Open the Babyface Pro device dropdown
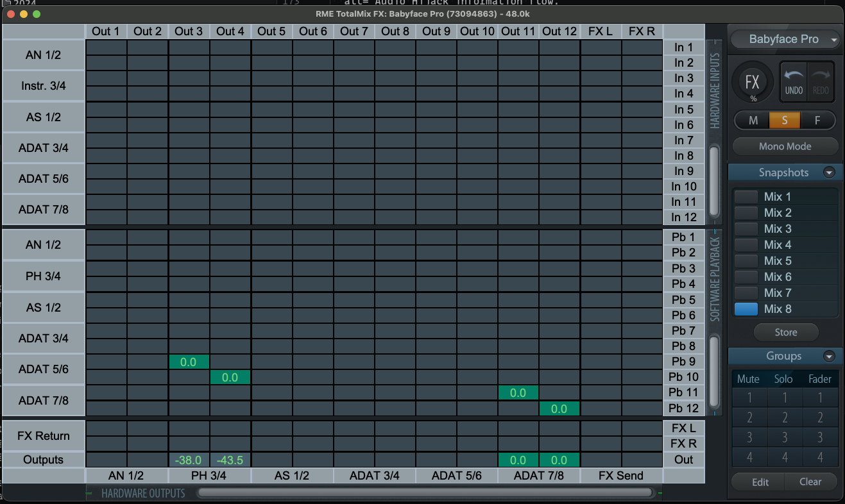 [785, 39]
